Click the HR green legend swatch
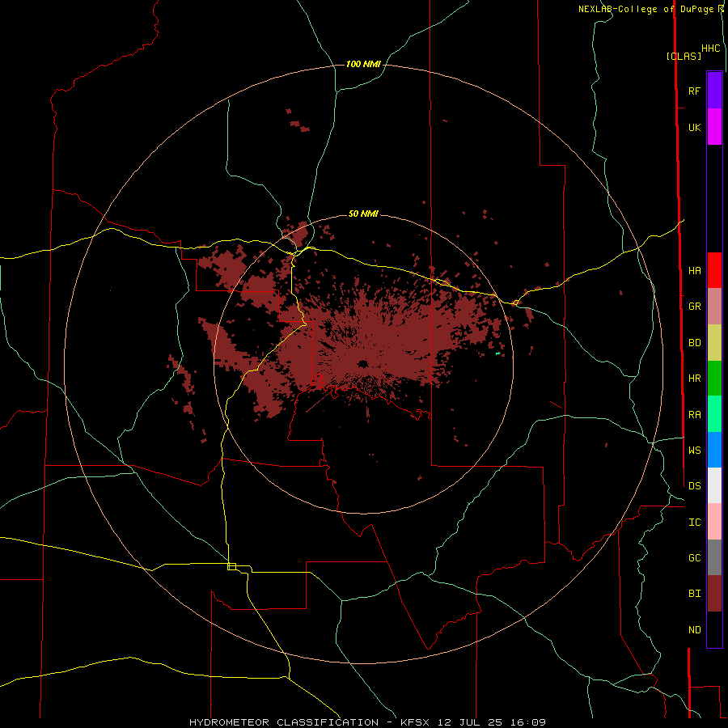The width and height of the screenshot is (728, 728). 714,379
